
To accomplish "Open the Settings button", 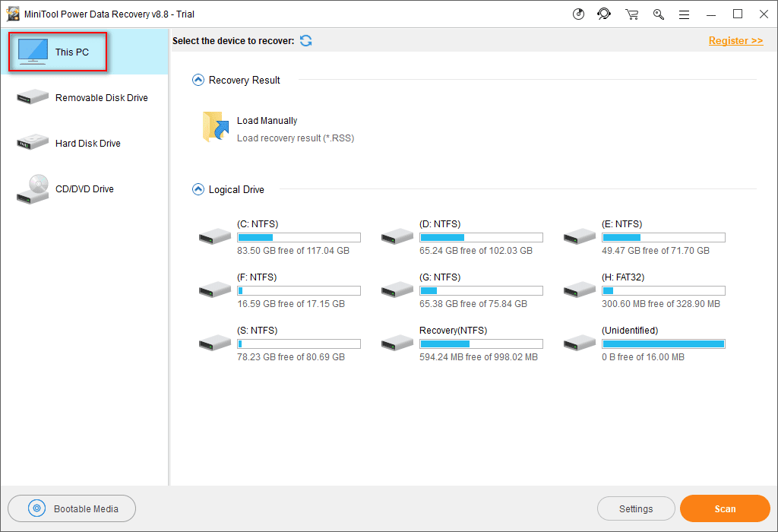I will [636, 508].
